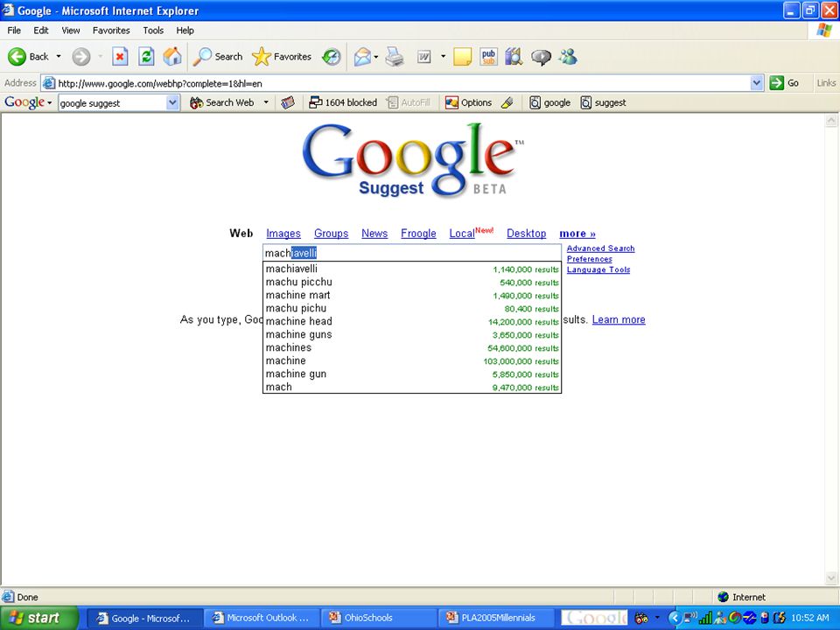Open the Help menu
This screenshot has height=630, width=840.
(185, 31)
